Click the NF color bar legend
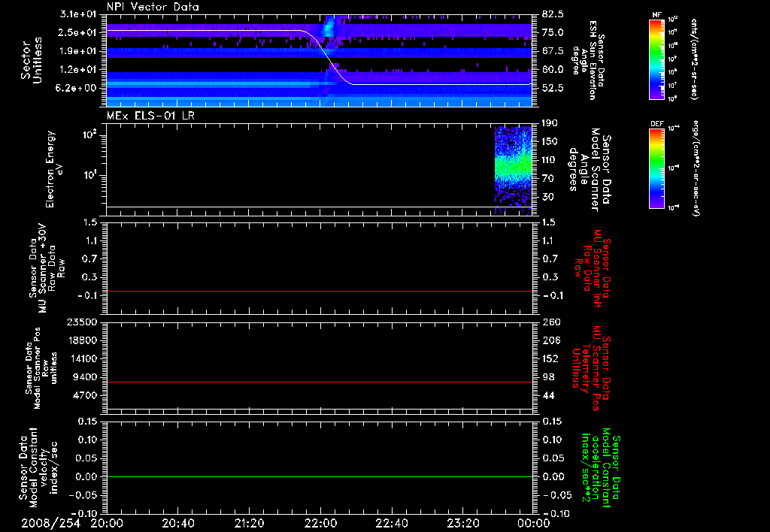This screenshot has width=770, height=532. point(656,59)
